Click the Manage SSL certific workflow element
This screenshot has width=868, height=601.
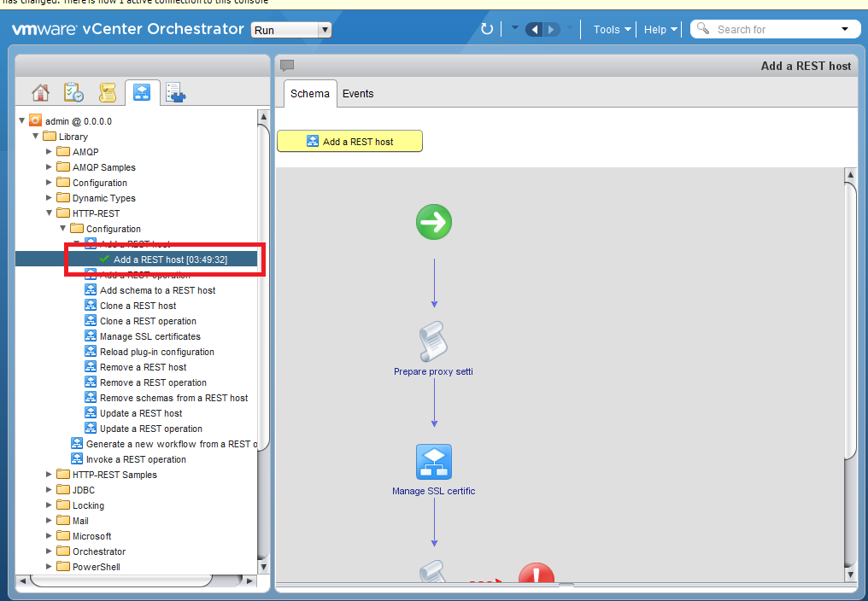click(x=433, y=461)
